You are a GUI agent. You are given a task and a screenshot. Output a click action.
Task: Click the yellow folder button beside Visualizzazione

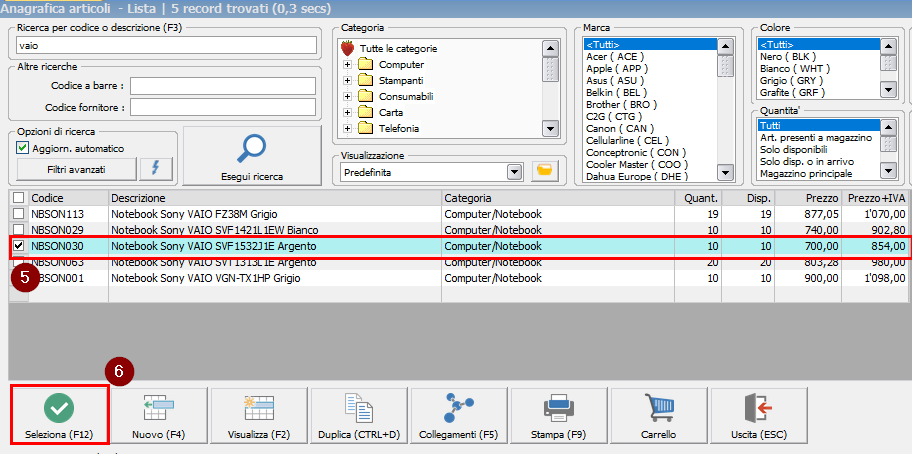[x=544, y=173]
